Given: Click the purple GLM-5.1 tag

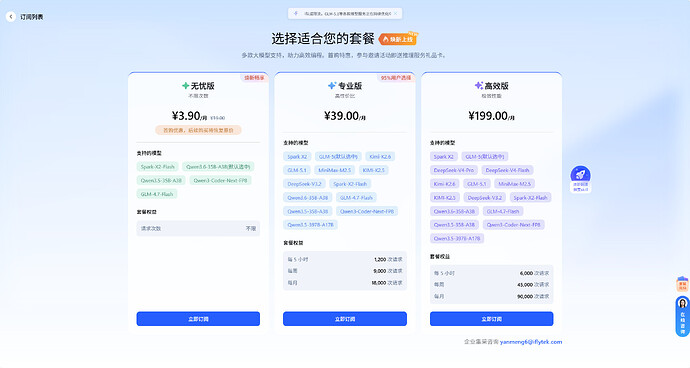Looking at the screenshot, I should [477, 184].
